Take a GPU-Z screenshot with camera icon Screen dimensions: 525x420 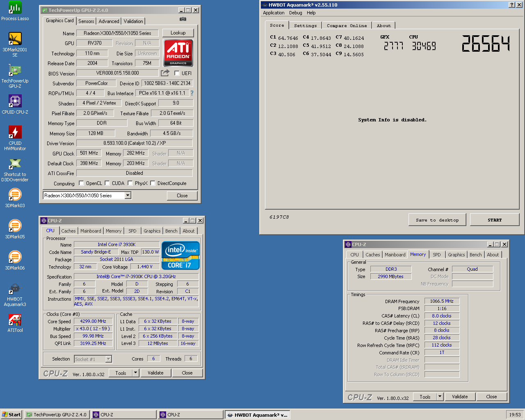183,19
